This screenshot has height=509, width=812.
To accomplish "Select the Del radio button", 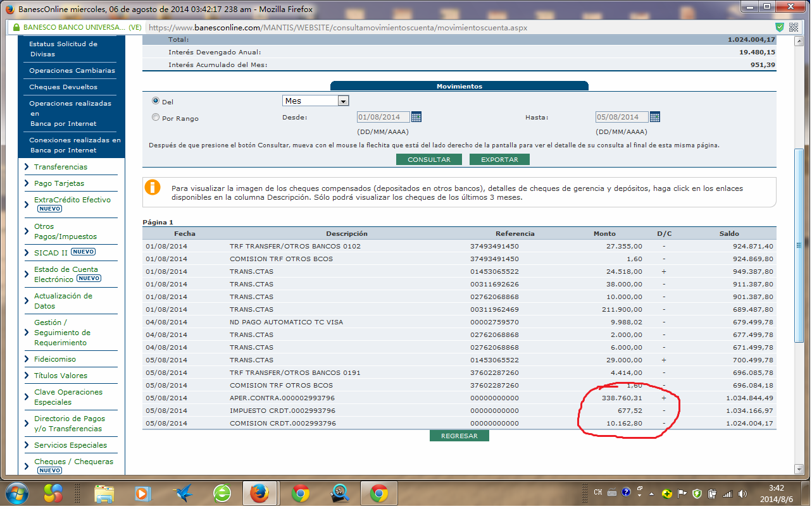I will tap(156, 101).
